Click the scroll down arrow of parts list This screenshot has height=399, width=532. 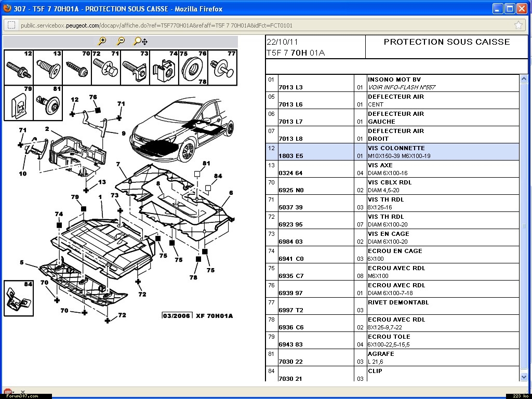(524, 377)
